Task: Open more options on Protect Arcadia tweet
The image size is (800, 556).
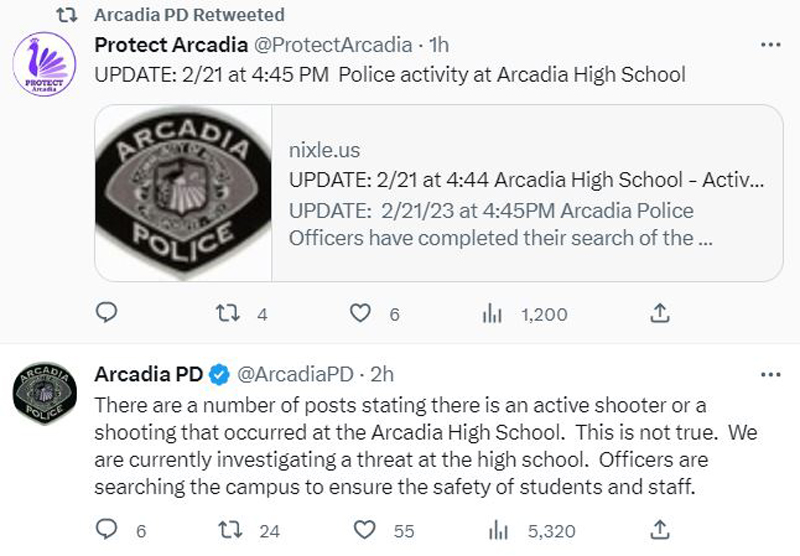Action: click(x=770, y=45)
